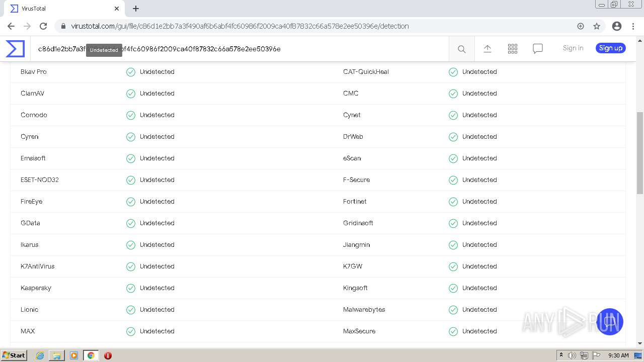644x362 pixels.
Task: Click the Cyren engine name
Action: coord(30,137)
